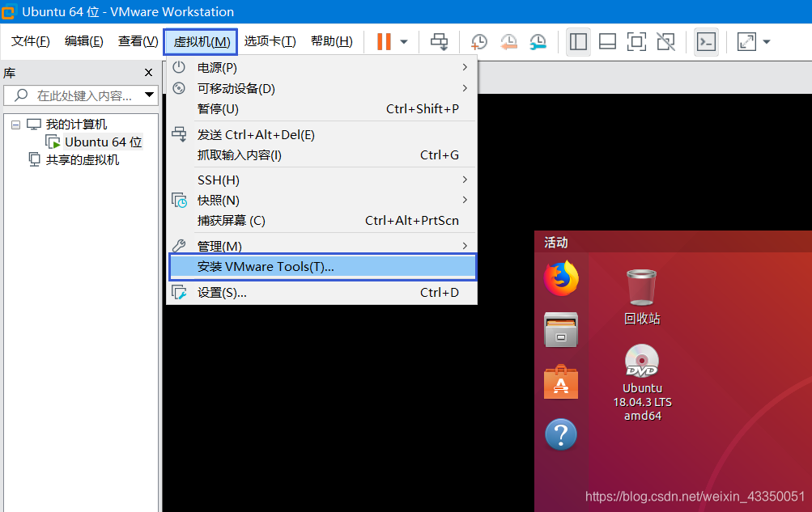
Task: Select 我的计算机 in the library tree
Action: pyautogui.click(x=76, y=125)
